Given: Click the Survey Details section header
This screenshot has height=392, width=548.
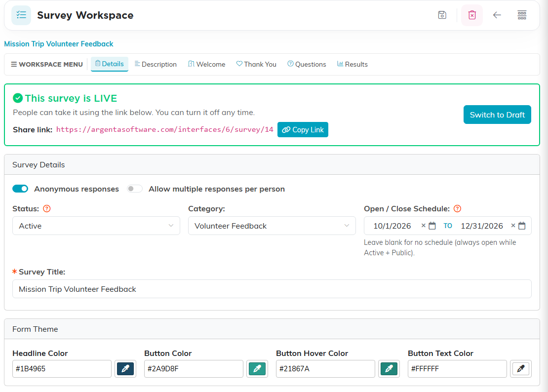Looking at the screenshot, I should pos(272,164).
